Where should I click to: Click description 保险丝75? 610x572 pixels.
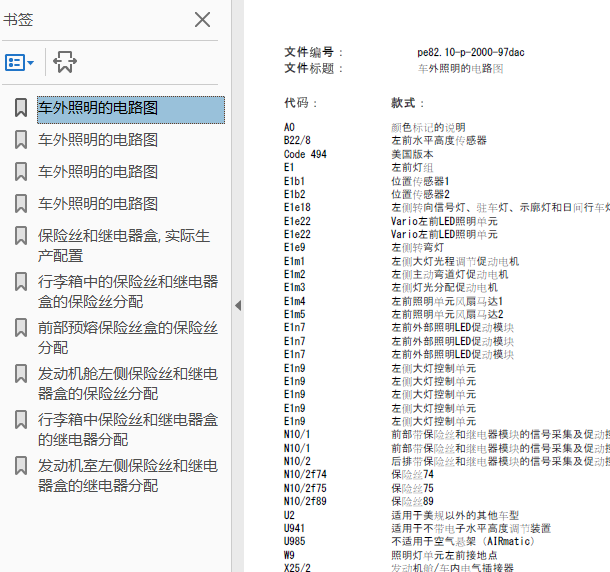(412, 488)
